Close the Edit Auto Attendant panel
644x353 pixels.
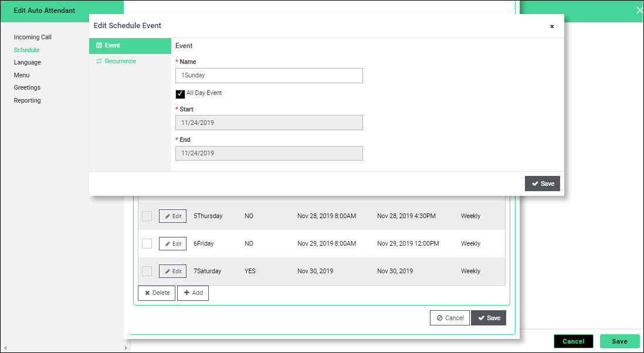(x=639, y=10)
